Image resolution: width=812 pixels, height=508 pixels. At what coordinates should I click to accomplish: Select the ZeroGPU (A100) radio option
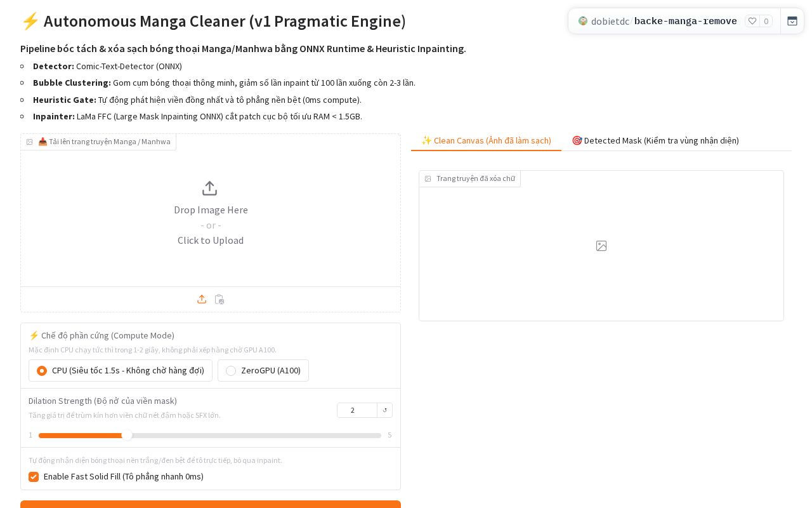(x=231, y=371)
